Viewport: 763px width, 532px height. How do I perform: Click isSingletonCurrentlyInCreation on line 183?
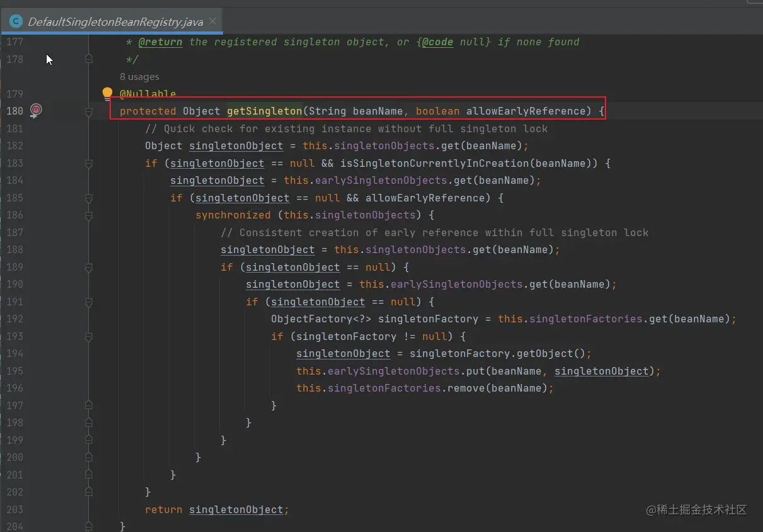(435, 163)
